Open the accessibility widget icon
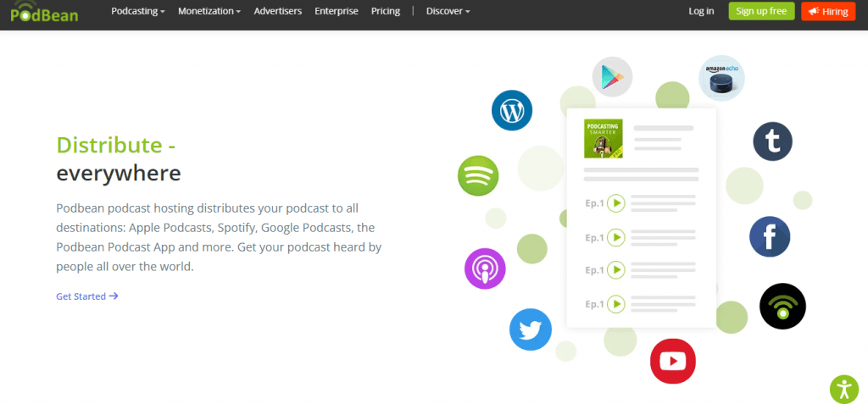The height and width of the screenshot is (404, 868). pos(844,390)
